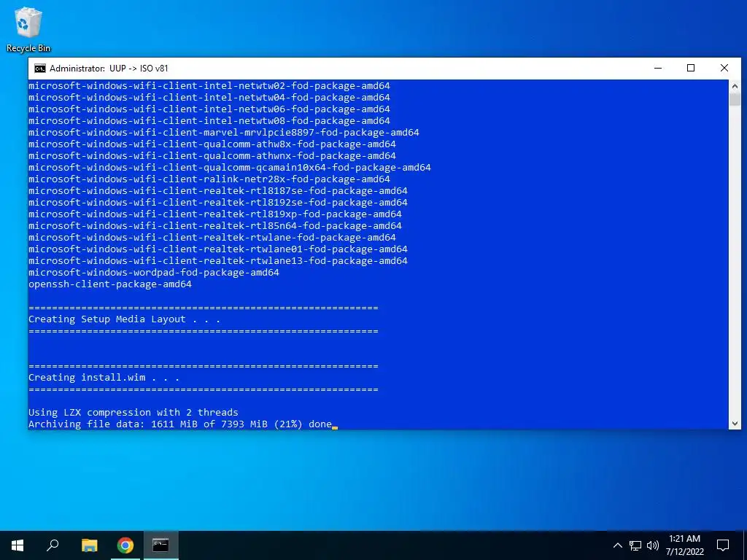Image resolution: width=747 pixels, height=560 pixels.
Task: Open the volume speaker tray icon
Action: (653, 545)
